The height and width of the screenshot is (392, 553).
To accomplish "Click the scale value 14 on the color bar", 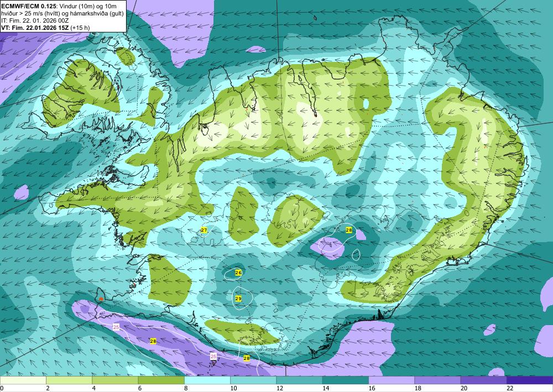I will tap(326, 388).
